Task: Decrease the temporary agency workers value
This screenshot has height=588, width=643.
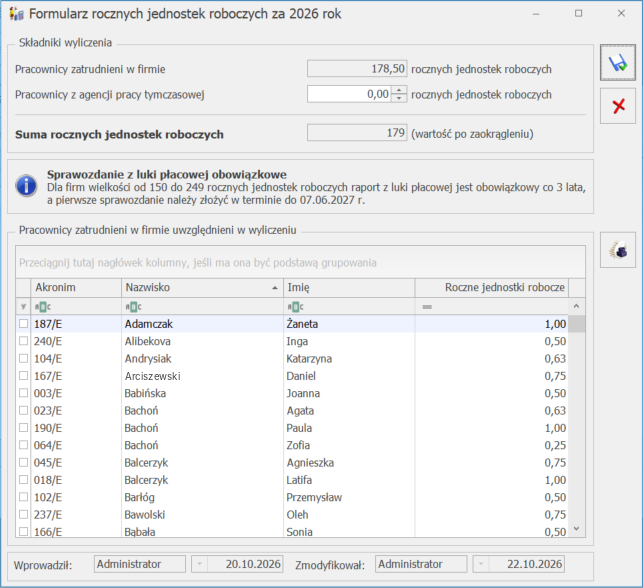Action: tap(399, 98)
